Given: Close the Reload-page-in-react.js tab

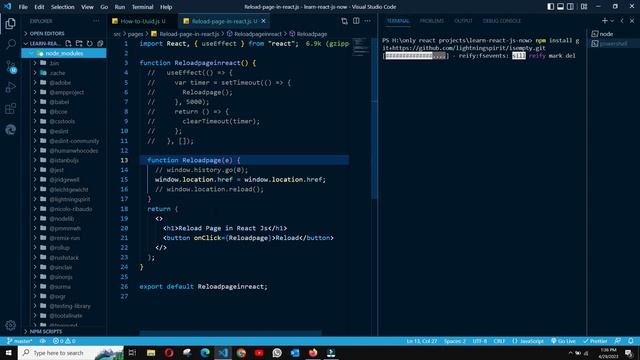Looking at the screenshot, I should click(x=263, y=21).
